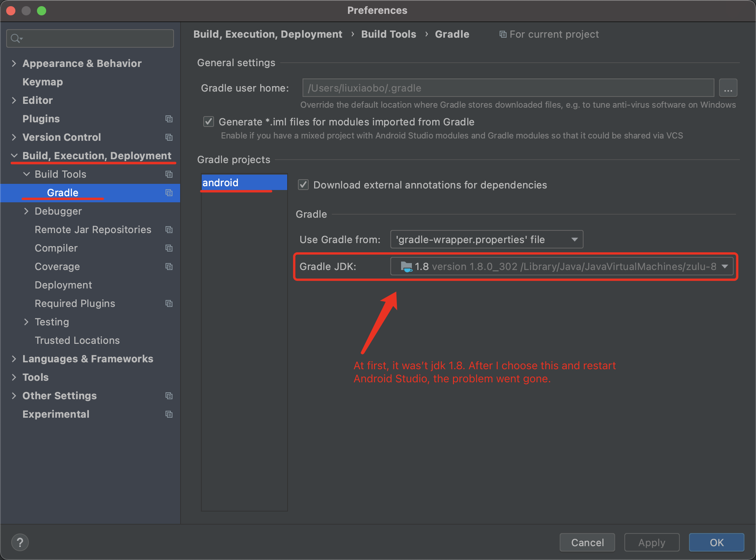Navigate to Build, Execution, Deployment breadcrumb
The width and height of the screenshot is (756, 560).
[268, 34]
